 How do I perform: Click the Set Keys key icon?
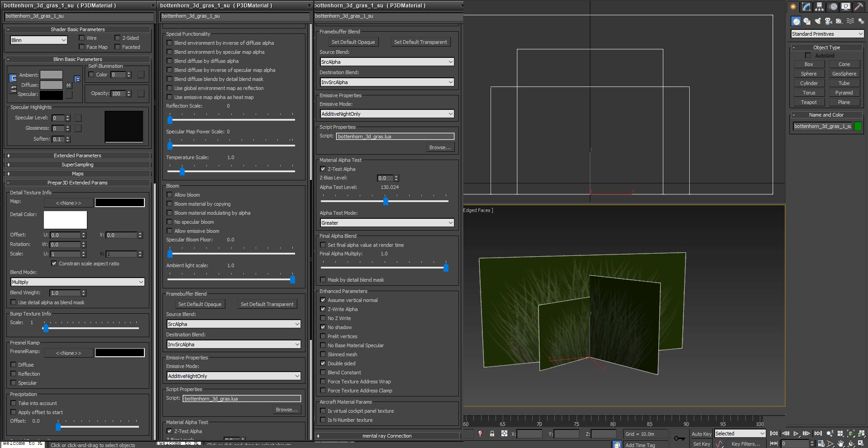point(679,438)
